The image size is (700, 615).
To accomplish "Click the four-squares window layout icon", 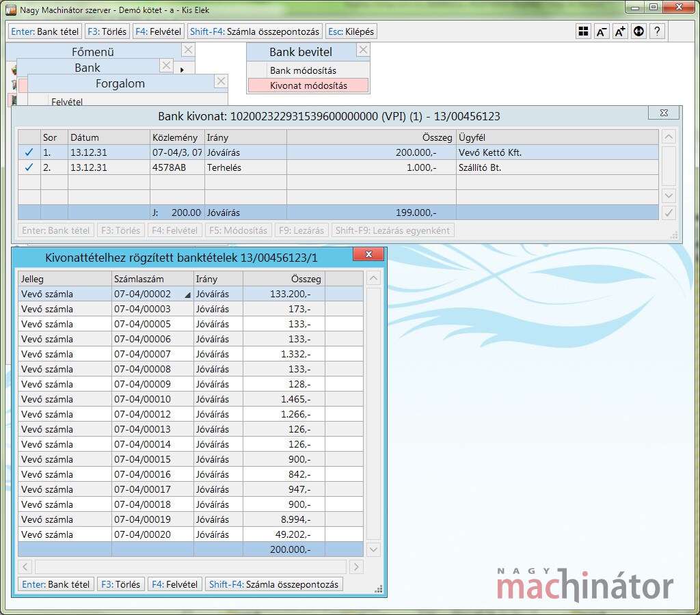I will pyautogui.click(x=583, y=31).
